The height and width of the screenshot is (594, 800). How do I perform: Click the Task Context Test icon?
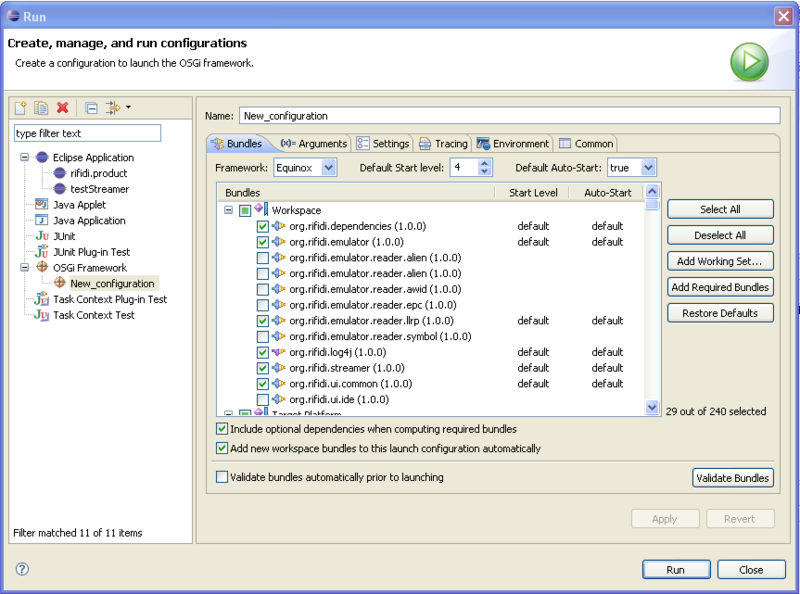[42, 315]
